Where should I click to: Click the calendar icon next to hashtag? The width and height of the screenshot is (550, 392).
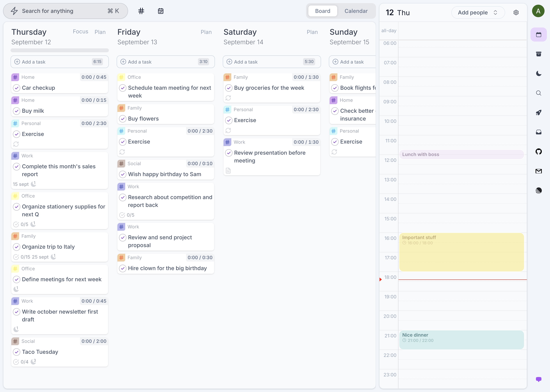[x=161, y=11]
